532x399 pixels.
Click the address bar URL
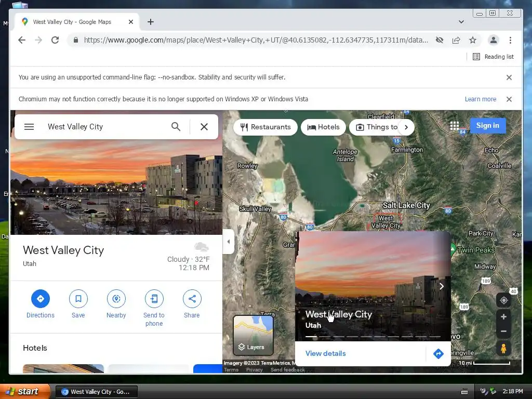pos(256,40)
